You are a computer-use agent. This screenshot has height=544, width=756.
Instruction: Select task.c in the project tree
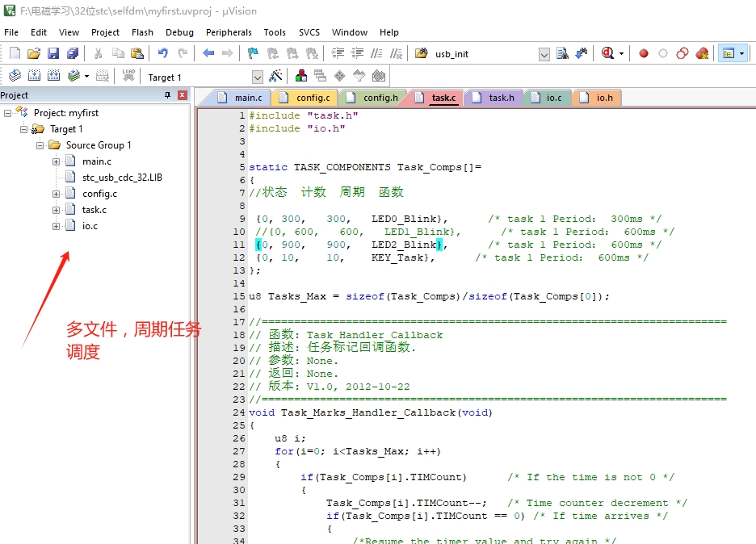94,210
